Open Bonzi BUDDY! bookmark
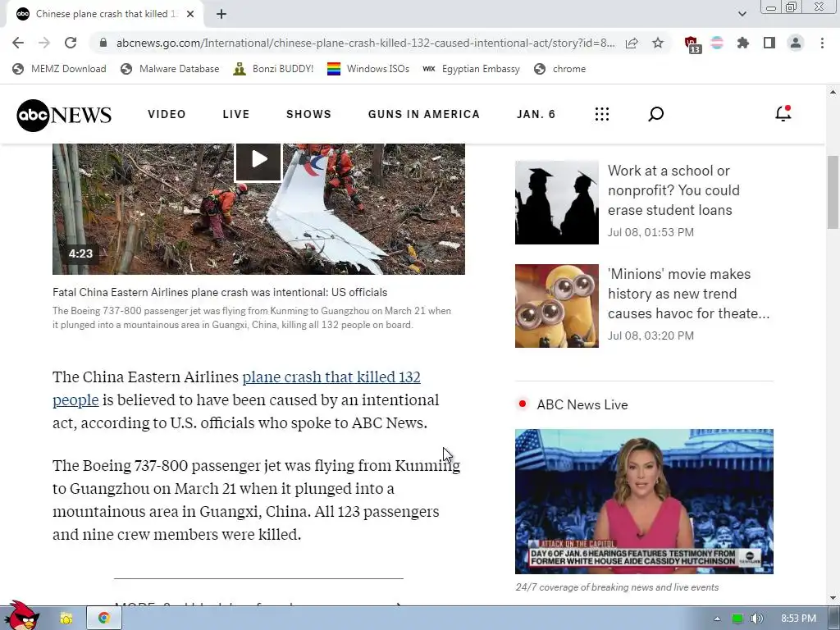Image resolution: width=840 pixels, height=630 pixels. [273, 69]
